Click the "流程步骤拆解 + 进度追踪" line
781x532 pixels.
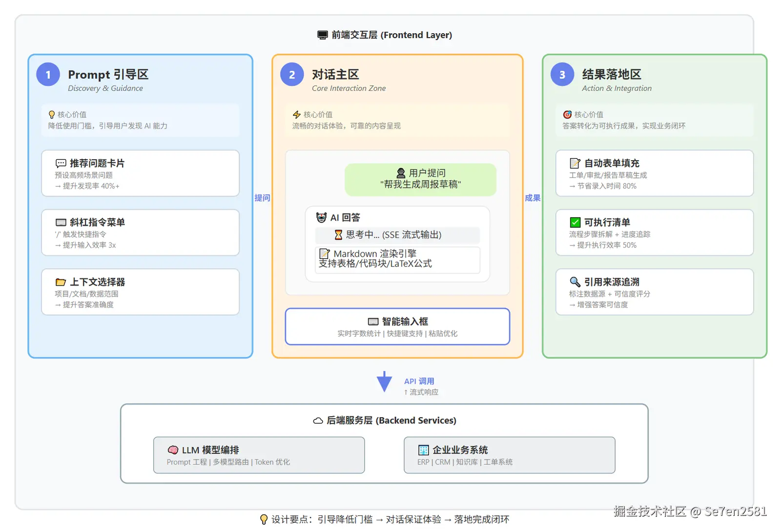point(610,234)
